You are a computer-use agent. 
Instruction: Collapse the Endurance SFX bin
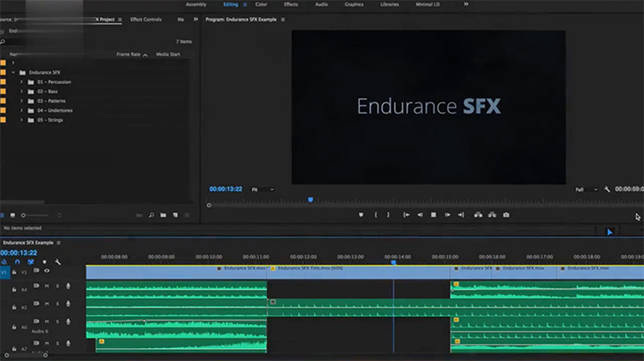pyautogui.click(x=13, y=72)
